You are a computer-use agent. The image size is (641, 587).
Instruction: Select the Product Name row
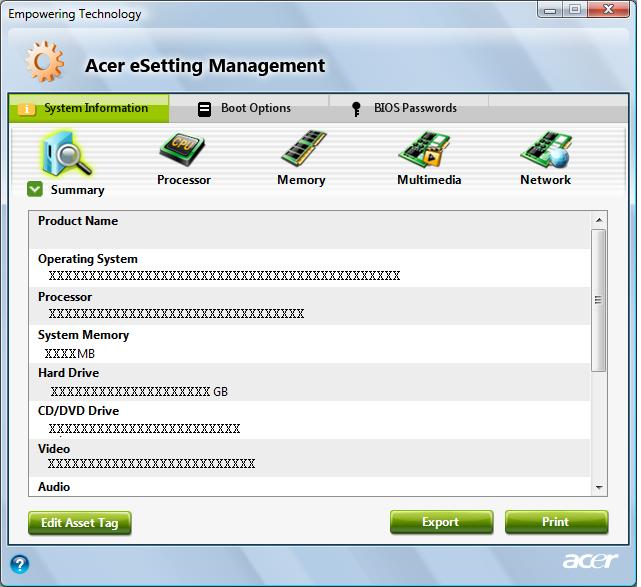point(310,230)
